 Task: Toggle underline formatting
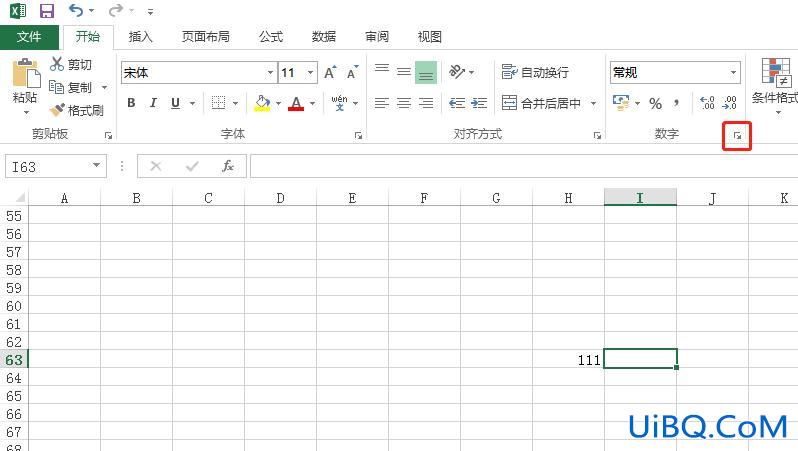[x=176, y=103]
